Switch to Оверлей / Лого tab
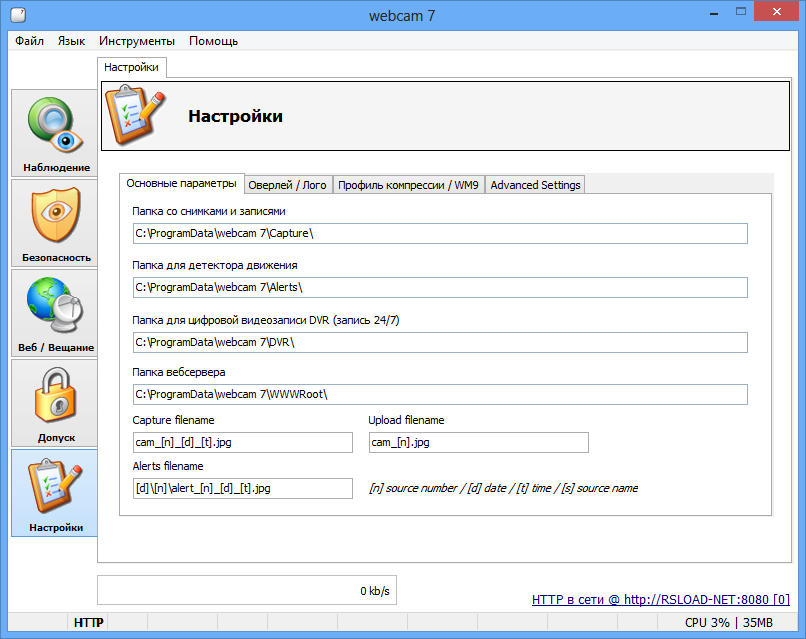 click(287, 185)
